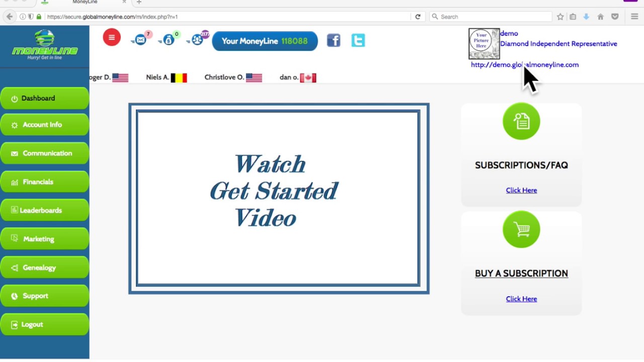Click the SUBSCRIPTIONS/FAQ heading
This screenshot has width=644, height=362.
tap(521, 165)
